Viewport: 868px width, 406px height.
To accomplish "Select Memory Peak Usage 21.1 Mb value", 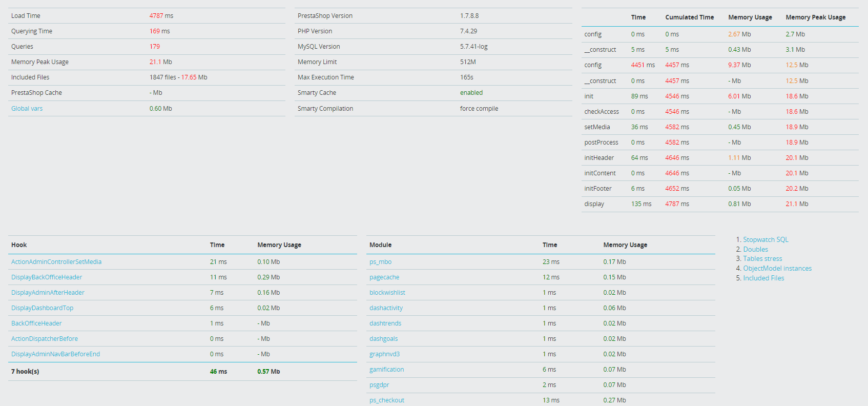I will 160,62.
